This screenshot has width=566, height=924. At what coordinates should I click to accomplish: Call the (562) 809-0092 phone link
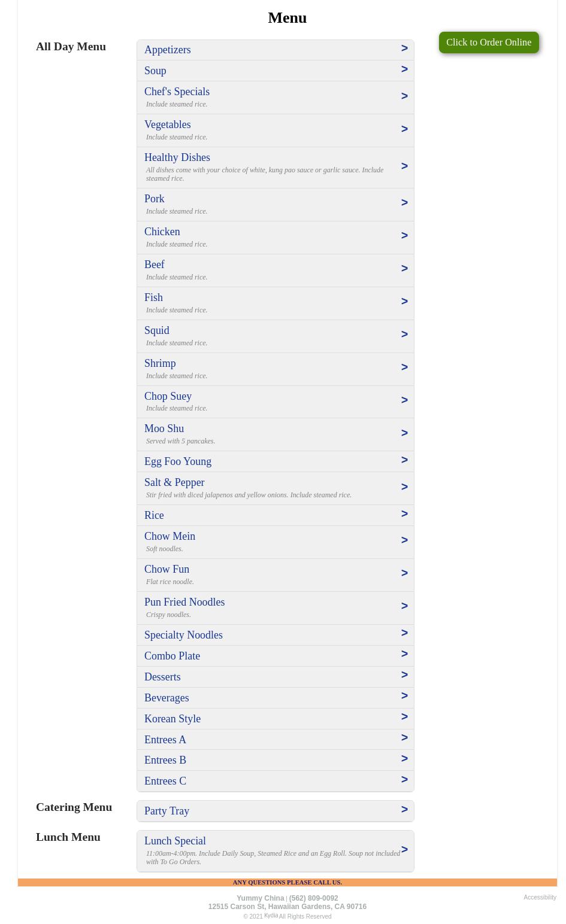point(313,898)
